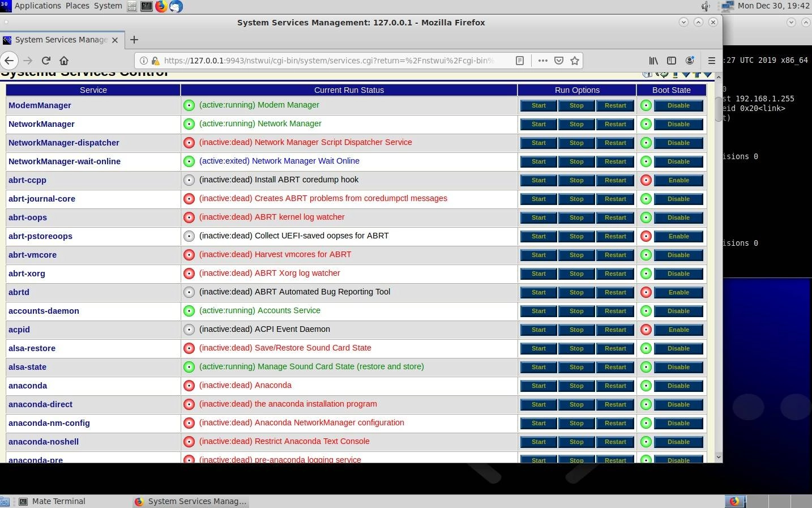Click the Firefox icon in the bottom-right panel
The image size is (812, 508).
tap(734, 501)
